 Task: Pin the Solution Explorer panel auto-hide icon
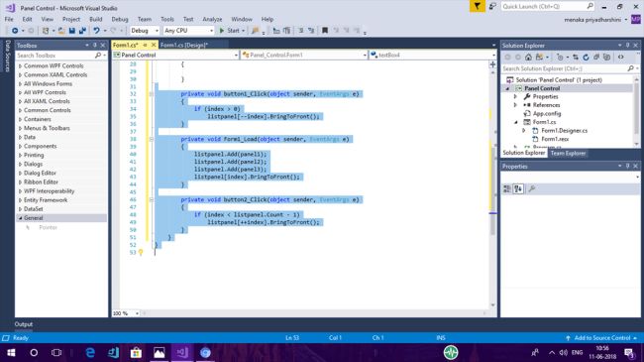click(627, 46)
